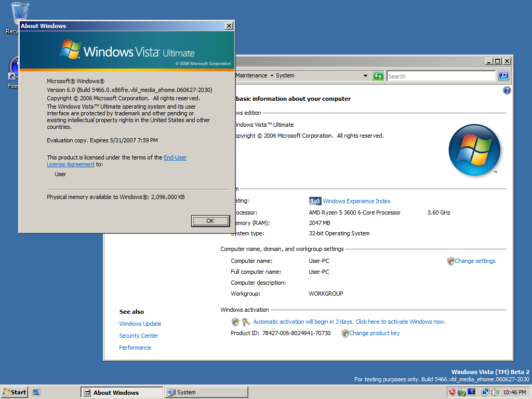Open the Windows Sidebar tray icon
This screenshot has height=399, width=532.
click(471, 392)
